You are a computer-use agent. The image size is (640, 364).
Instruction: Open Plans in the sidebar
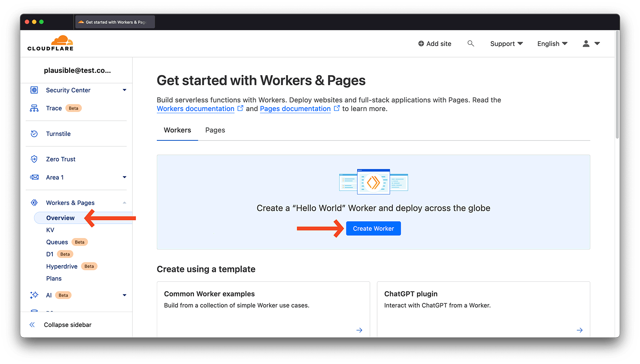click(54, 278)
